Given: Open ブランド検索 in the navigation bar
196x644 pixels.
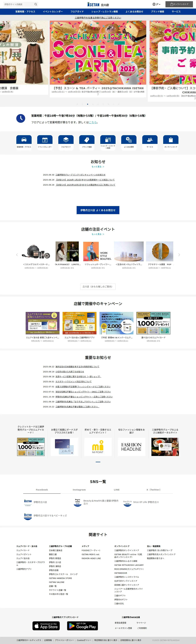Looking at the screenshot, I should click(x=158, y=11).
